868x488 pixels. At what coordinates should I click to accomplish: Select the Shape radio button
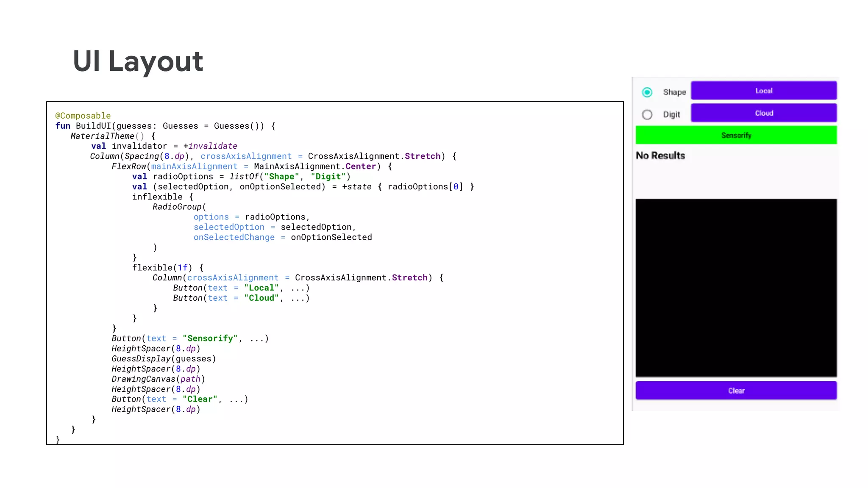[x=647, y=92]
